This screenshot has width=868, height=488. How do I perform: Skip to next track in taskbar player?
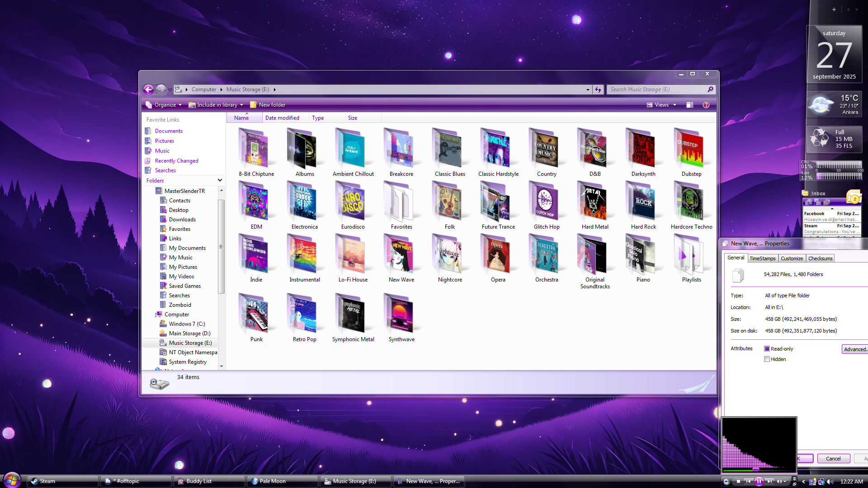pyautogui.click(x=769, y=482)
